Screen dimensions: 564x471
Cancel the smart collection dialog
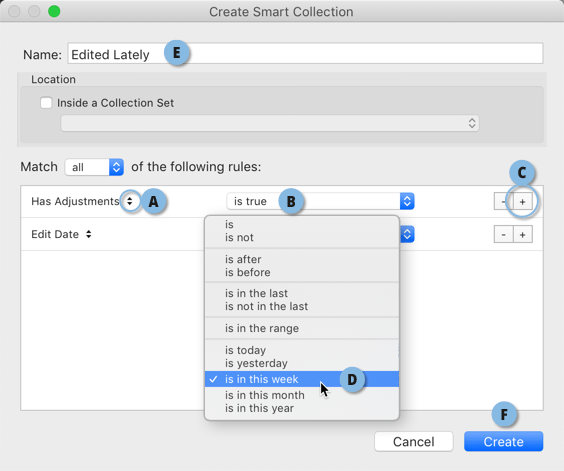click(x=414, y=441)
